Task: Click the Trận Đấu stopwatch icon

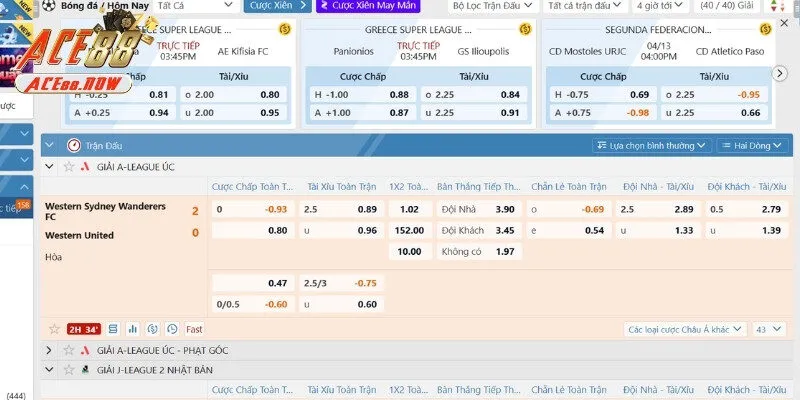Action: pyautogui.click(x=73, y=145)
